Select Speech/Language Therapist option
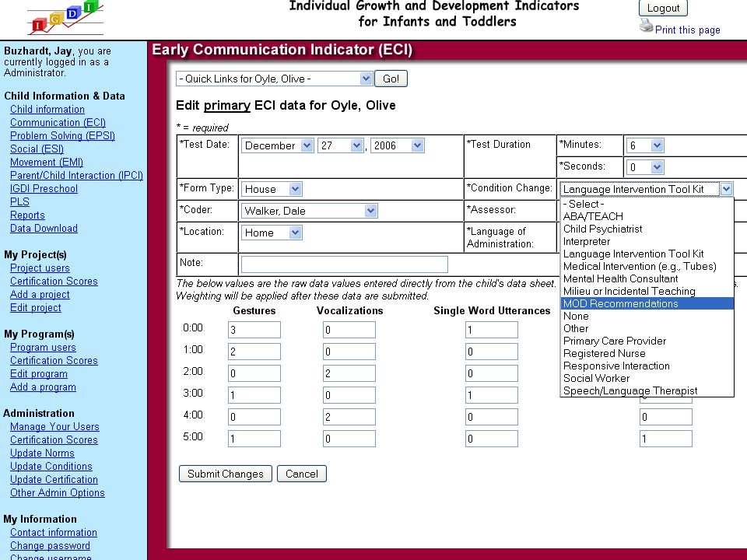The height and width of the screenshot is (560, 747). (647, 390)
